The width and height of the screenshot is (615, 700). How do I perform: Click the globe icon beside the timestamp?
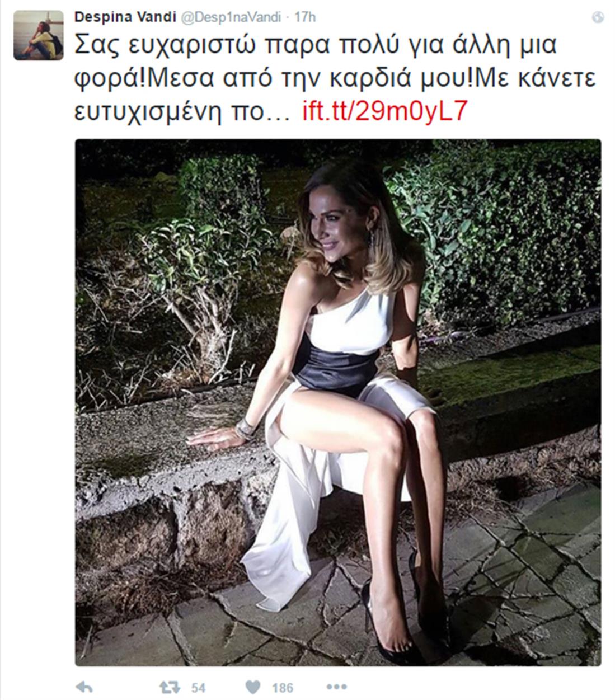(x=598, y=18)
